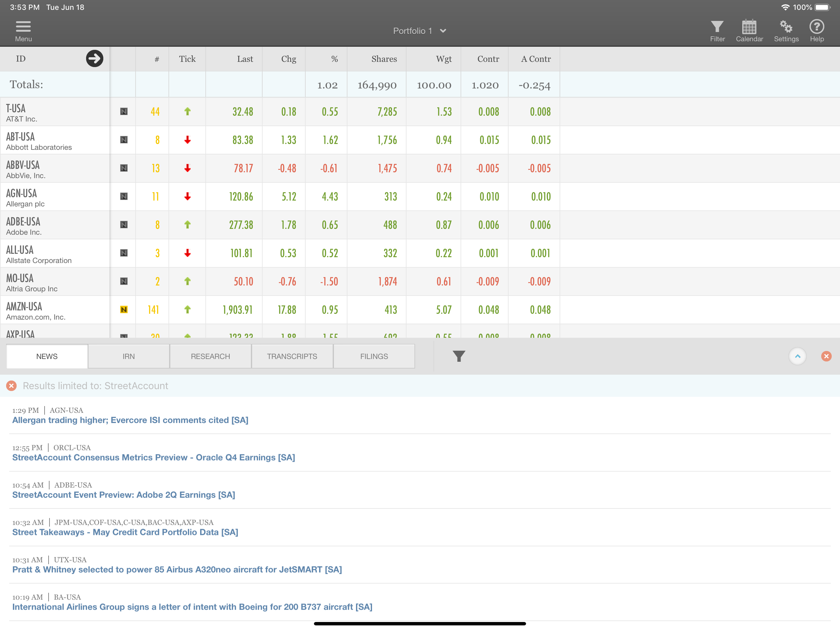The image size is (840, 630).
Task: Switch to the RESEARCH tab
Action: [x=210, y=357]
